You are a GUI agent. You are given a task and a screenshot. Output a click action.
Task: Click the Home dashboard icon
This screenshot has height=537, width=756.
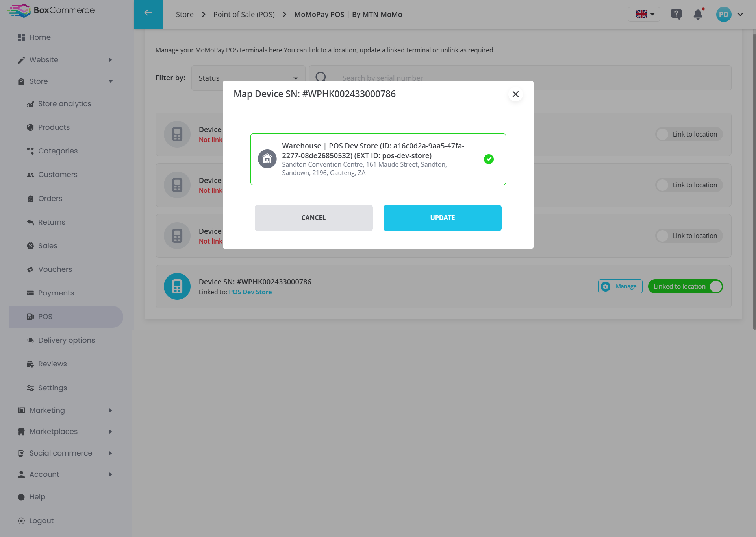pyautogui.click(x=21, y=37)
